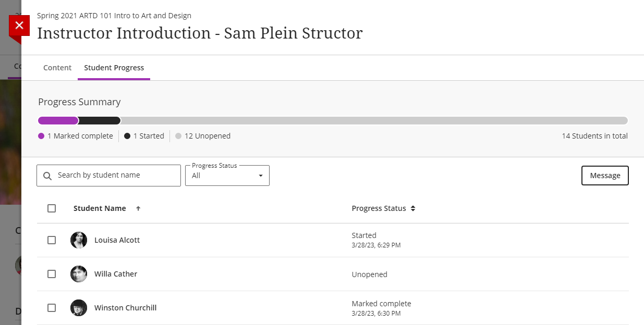Focus the Search by student name field

pos(115,176)
